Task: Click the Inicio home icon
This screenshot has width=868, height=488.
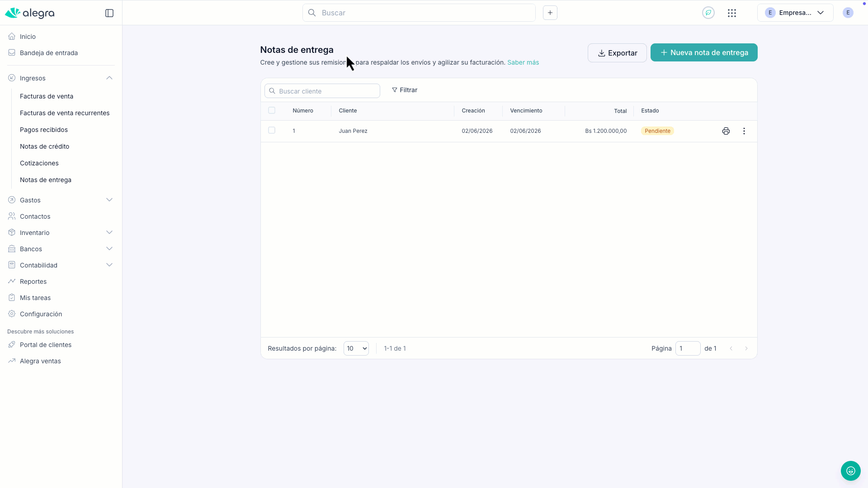Action: [12, 36]
